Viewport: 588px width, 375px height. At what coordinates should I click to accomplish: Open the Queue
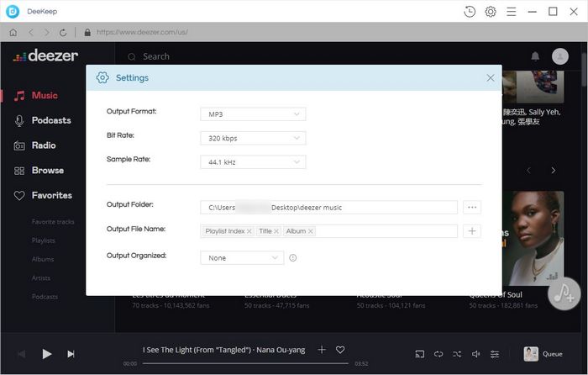543,354
